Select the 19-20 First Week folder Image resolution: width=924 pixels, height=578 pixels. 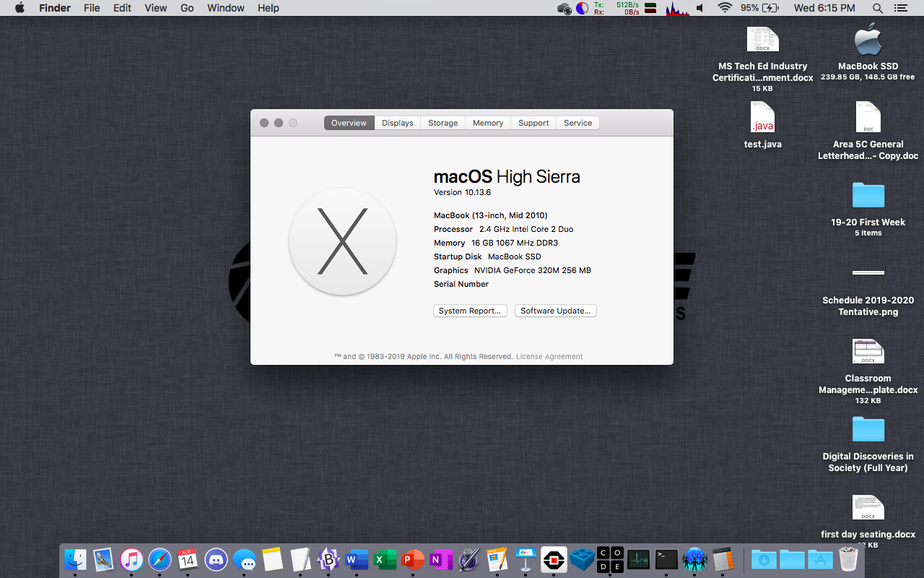[x=868, y=209]
